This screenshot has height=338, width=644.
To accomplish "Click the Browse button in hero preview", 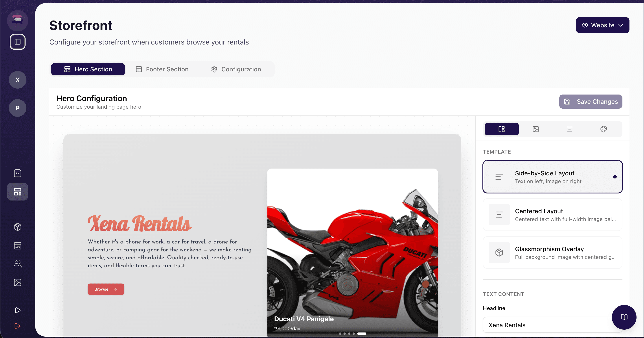I will coord(106,289).
